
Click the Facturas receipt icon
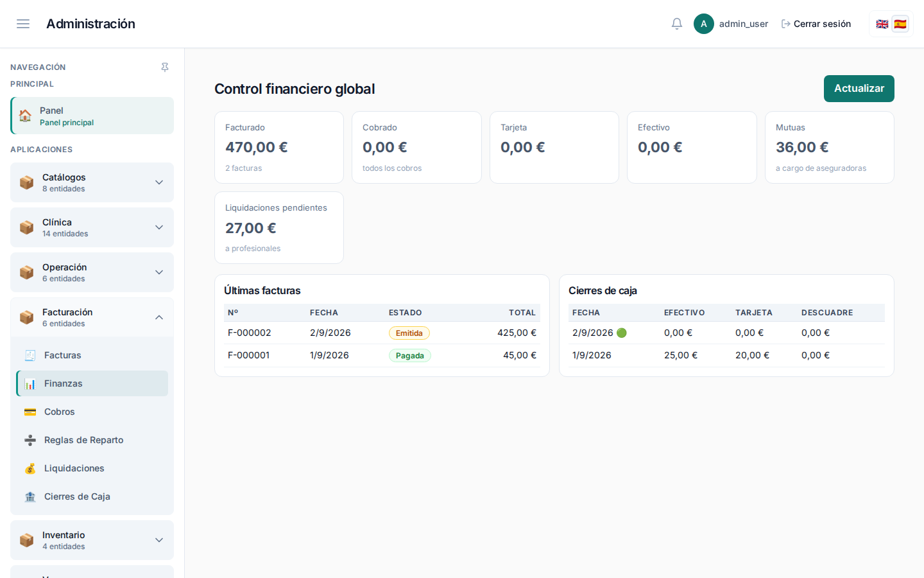[30, 355]
